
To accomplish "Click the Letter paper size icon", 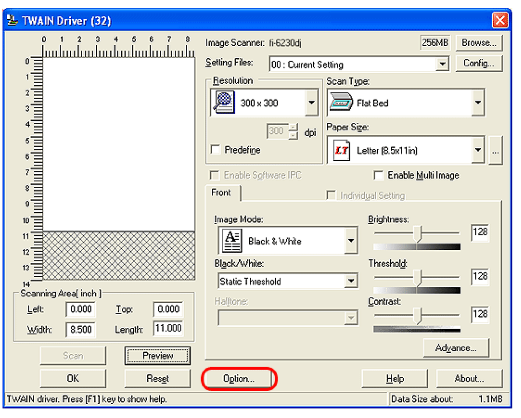I will (x=341, y=150).
